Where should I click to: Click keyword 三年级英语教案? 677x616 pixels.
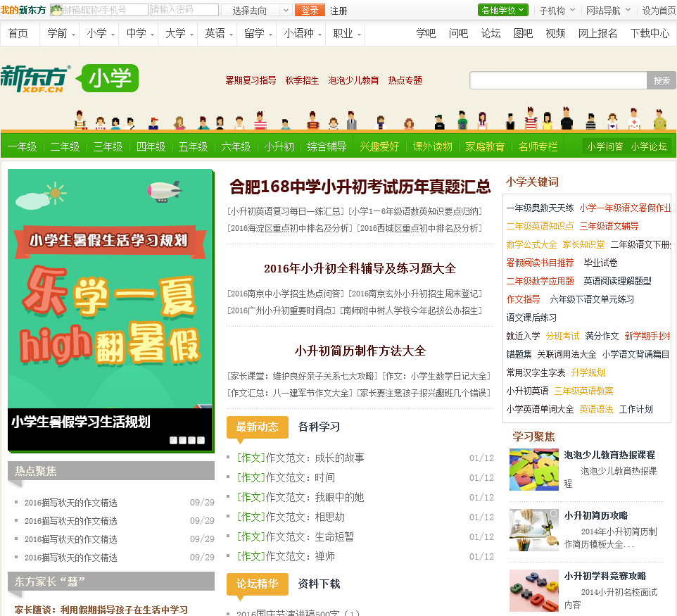tap(583, 391)
